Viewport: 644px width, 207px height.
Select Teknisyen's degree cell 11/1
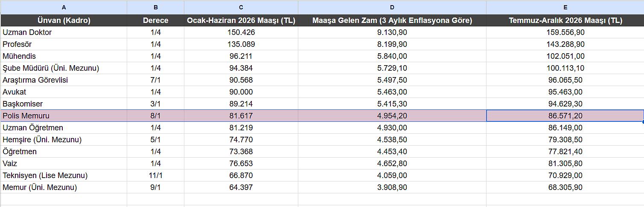click(x=155, y=175)
